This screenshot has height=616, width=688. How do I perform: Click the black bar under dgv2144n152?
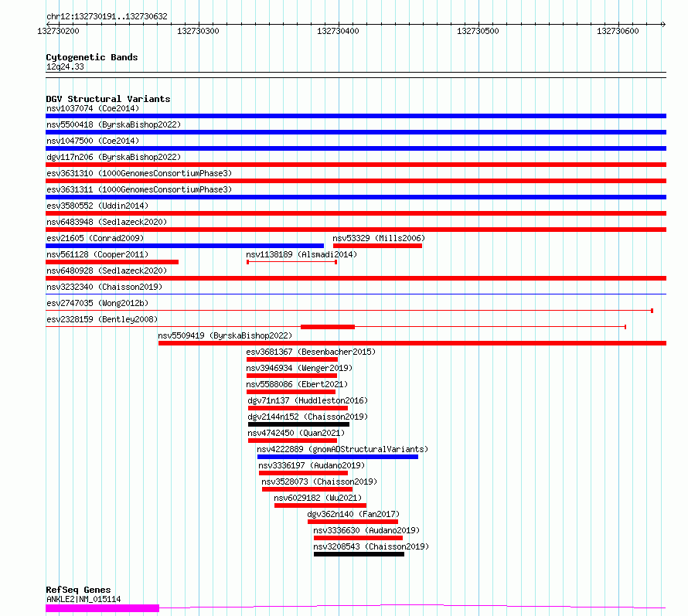(299, 424)
